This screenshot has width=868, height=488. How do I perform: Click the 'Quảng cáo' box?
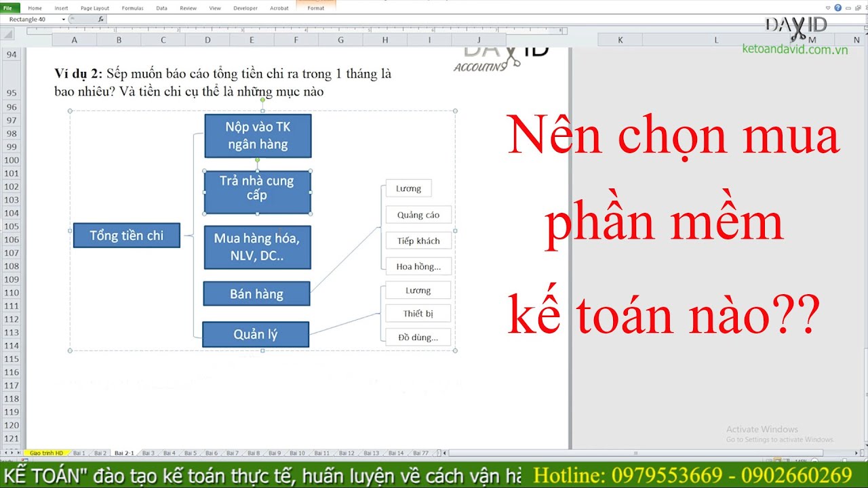418,215
